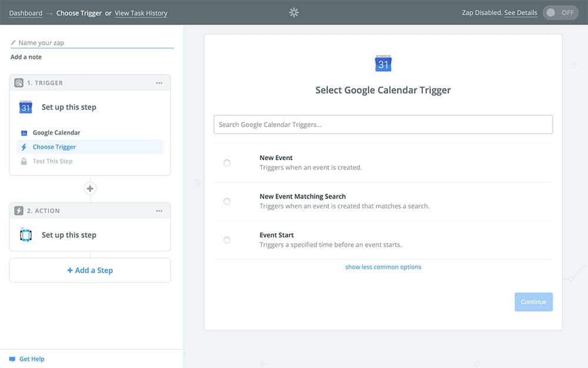Open the Choose Trigger step item
The width and height of the screenshot is (588, 368).
54,147
